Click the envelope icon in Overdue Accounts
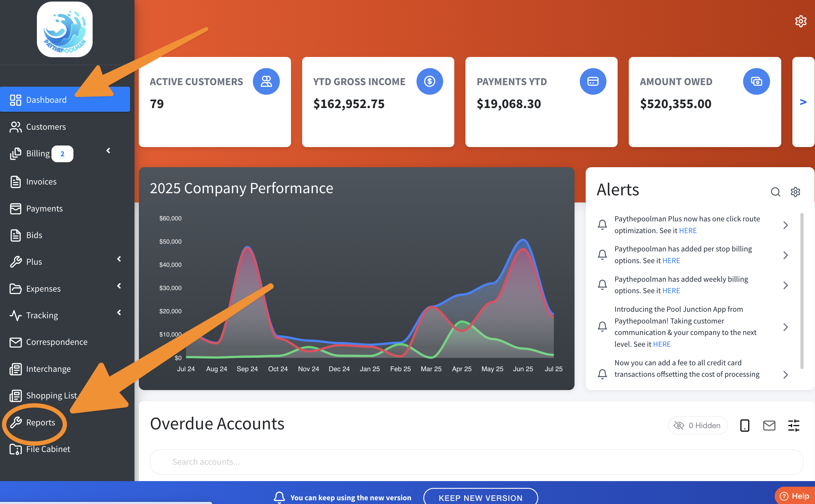 click(769, 425)
